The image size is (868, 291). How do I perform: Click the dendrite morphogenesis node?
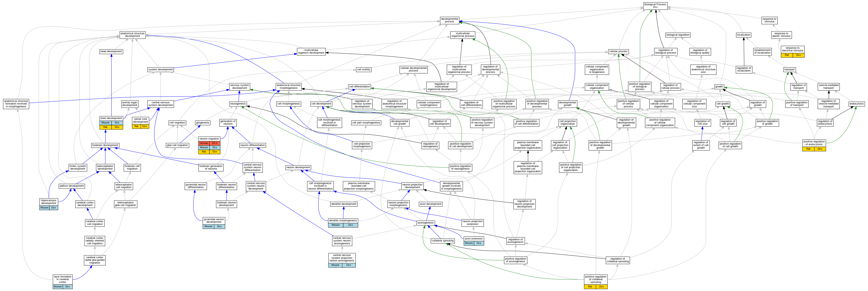343,221
